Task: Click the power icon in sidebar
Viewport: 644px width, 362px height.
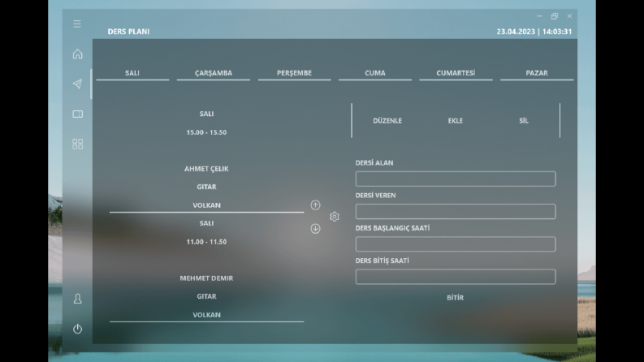Action: 77,329
